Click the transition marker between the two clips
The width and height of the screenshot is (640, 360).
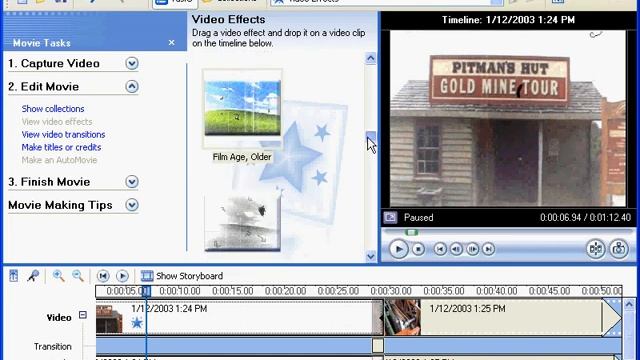click(378, 346)
